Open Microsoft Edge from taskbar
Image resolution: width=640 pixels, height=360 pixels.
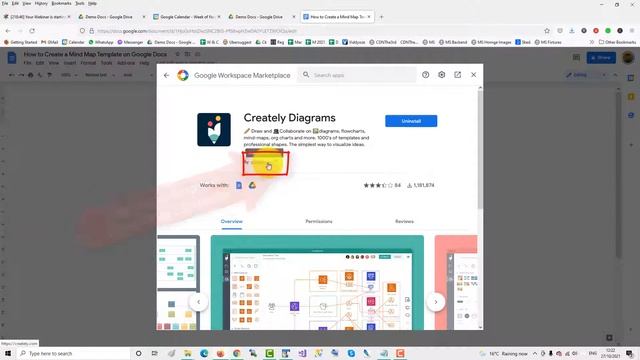tap(204, 353)
